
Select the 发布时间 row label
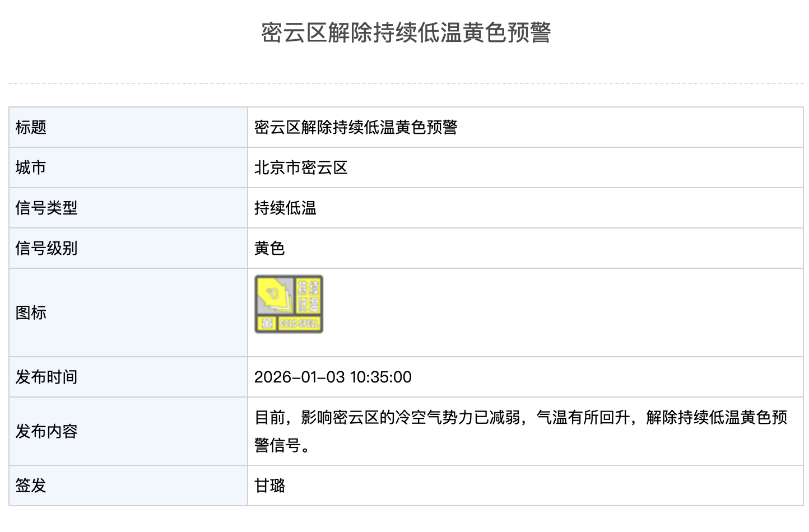[47, 377]
